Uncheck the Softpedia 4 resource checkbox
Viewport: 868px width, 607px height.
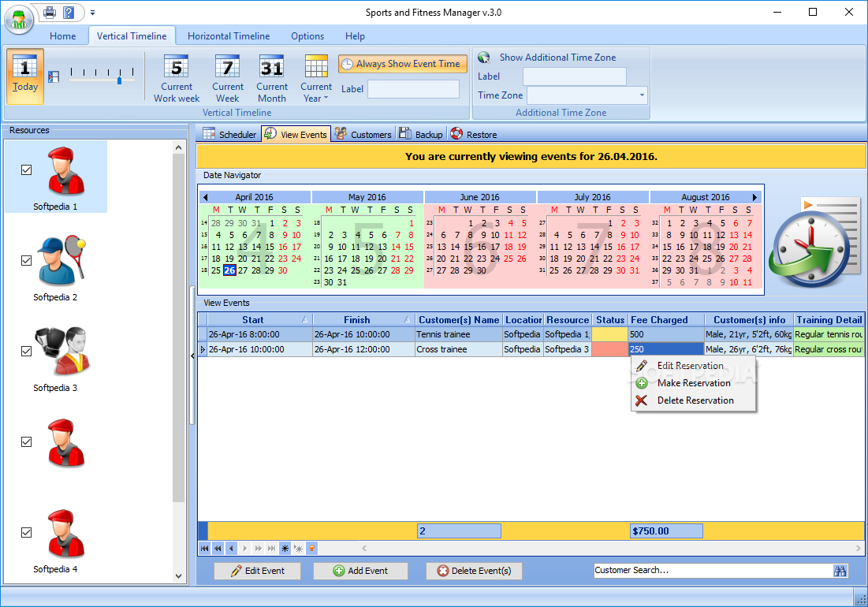coord(26,532)
